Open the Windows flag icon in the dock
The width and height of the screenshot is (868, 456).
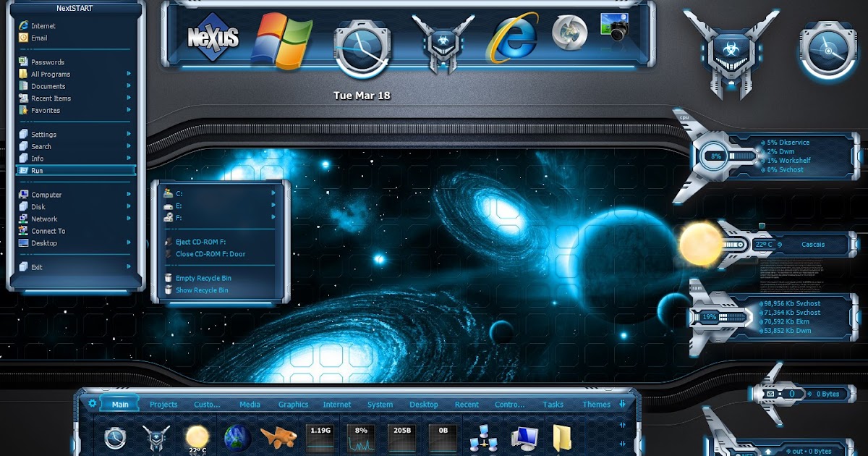click(x=281, y=41)
